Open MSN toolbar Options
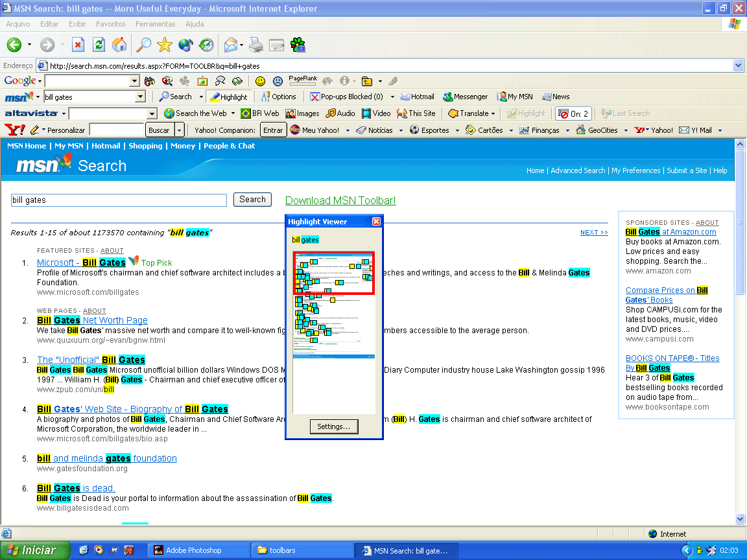This screenshot has width=747, height=560. 279,97
